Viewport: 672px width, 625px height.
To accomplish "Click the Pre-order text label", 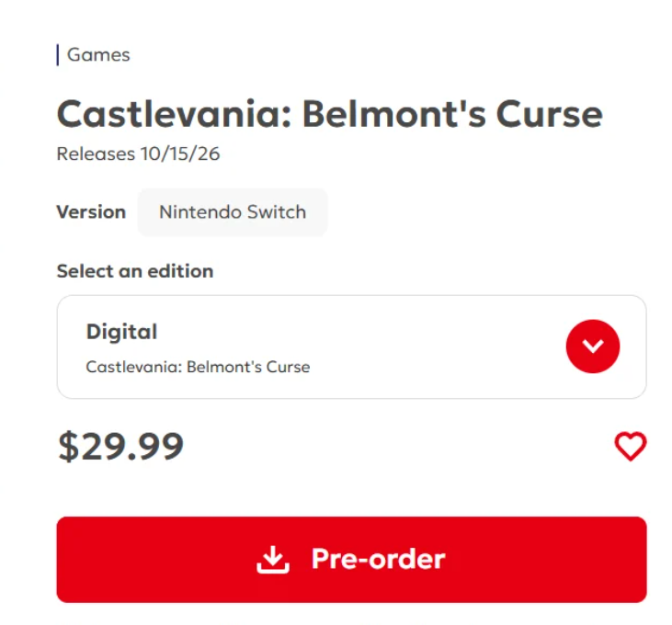I will pos(379,559).
